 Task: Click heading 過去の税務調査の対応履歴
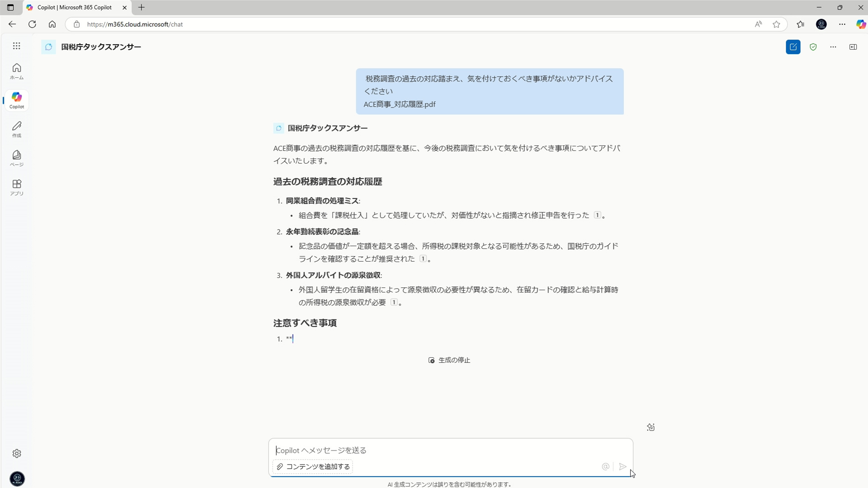pyautogui.click(x=328, y=182)
